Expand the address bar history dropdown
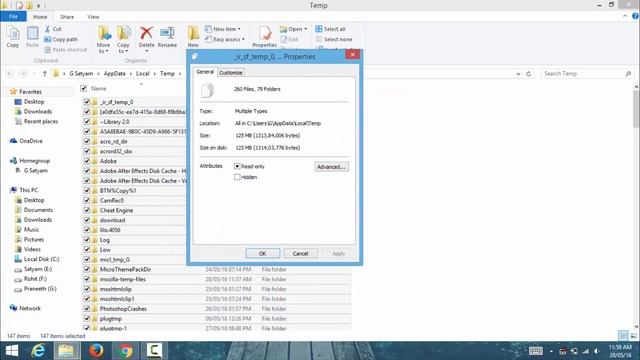 (x=518, y=74)
